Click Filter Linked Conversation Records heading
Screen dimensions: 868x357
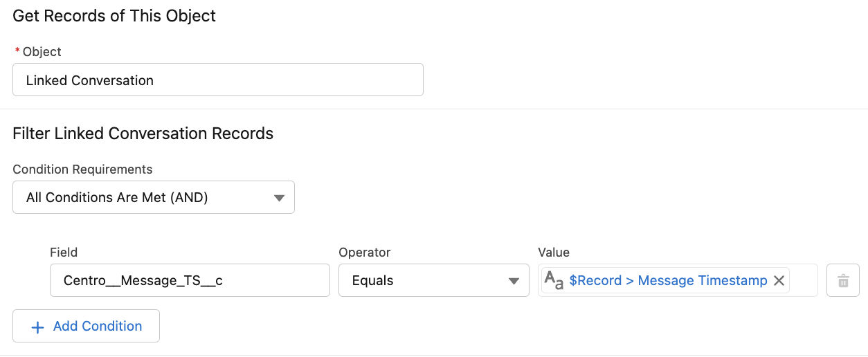143,134
